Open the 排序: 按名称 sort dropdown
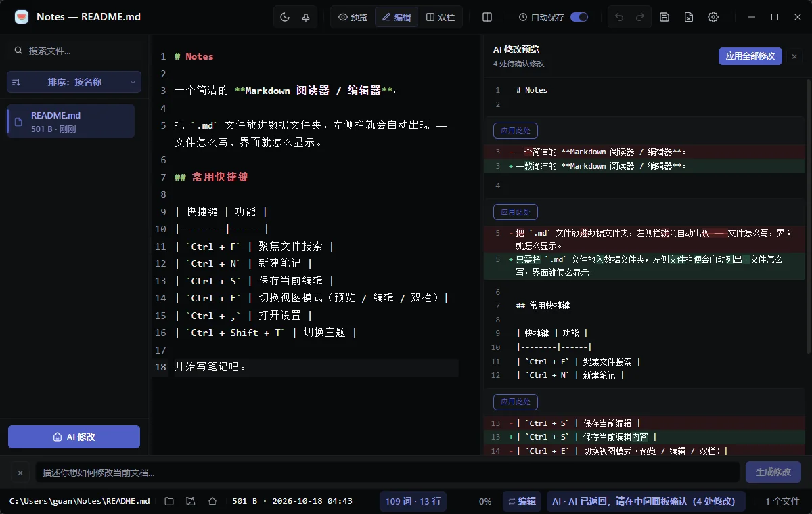 (74, 82)
